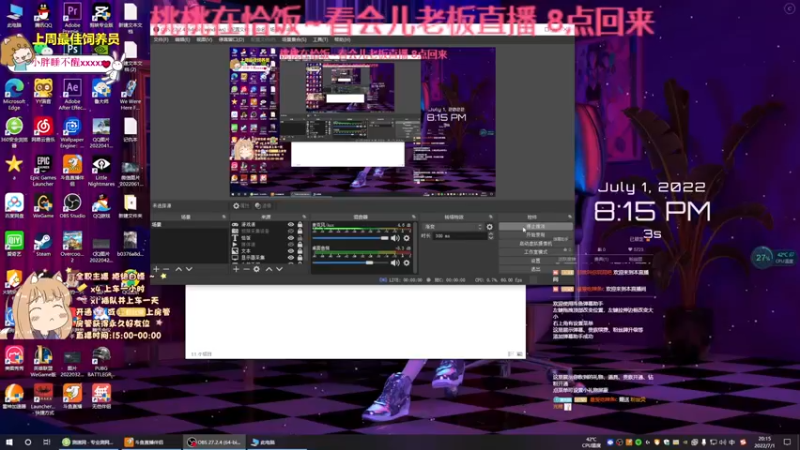Mute the 麦克风/Aux speaker icon in the mixer
800x450 pixels.
pos(395,238)
